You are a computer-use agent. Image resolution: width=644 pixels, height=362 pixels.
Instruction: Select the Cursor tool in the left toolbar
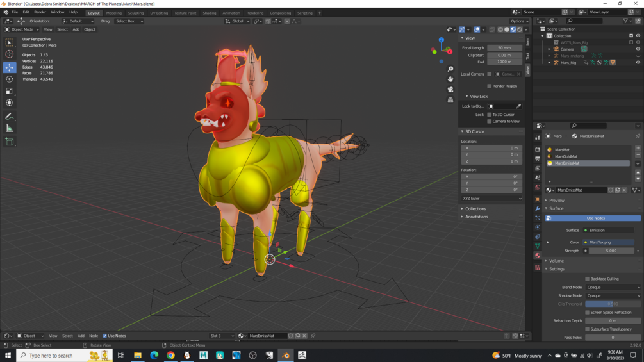pyautogui.click(x=9, y=54)
